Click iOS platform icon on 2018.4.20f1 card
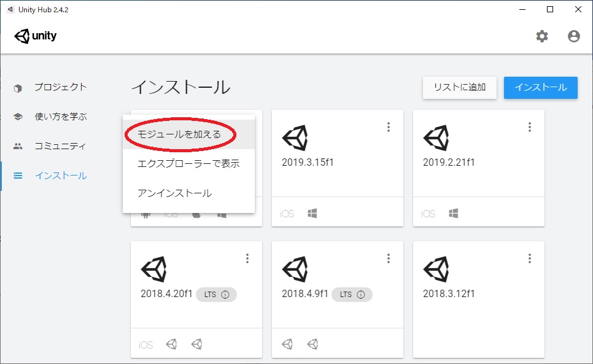Screen dimensions: 593x364 pyautogui.click(x=146, y=345)
